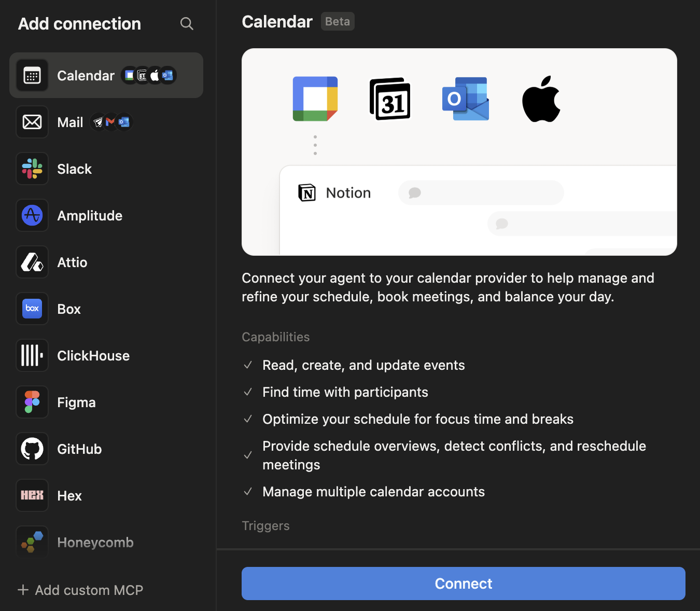The height and width of the screenshot is (611, 700).
Task: Click the Calendar title heading
Action: [x=277, y=21]
